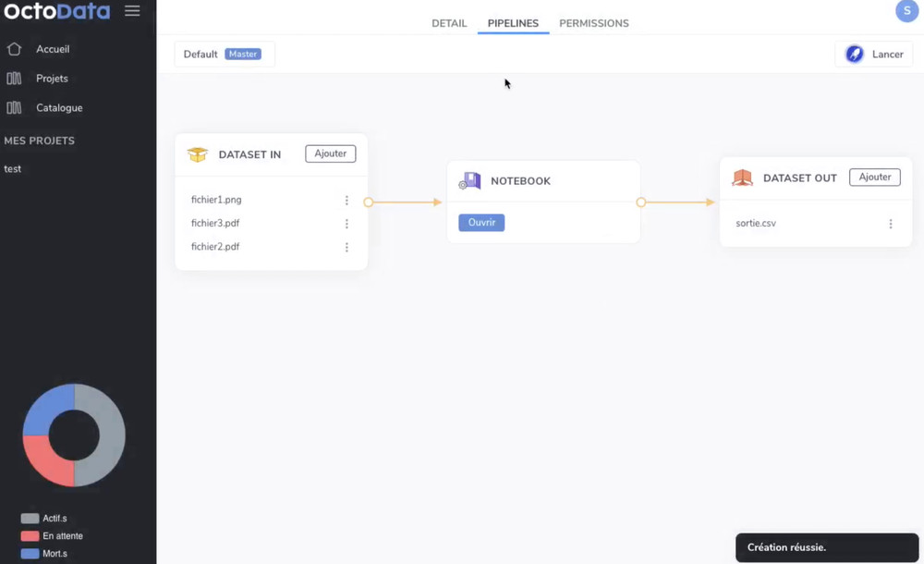924x564 pixels.
Task: Open options menu for sortie.csv
Action: tap(891, 223)
